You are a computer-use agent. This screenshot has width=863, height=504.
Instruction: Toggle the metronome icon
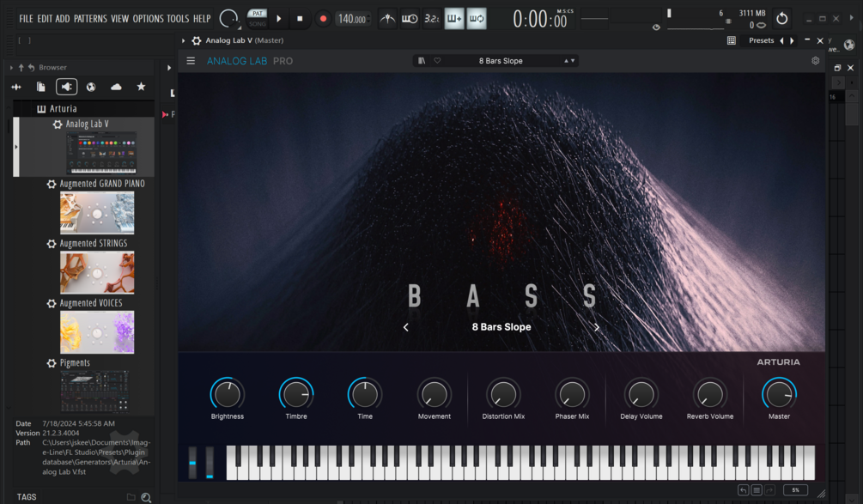[388, 19]
